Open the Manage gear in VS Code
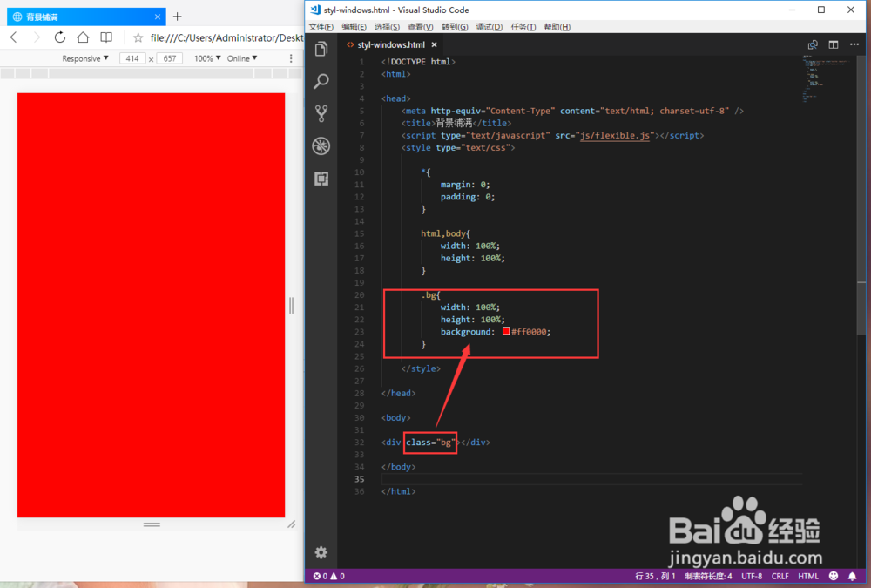This screenshot has width=871, height=588. [321, 552]
